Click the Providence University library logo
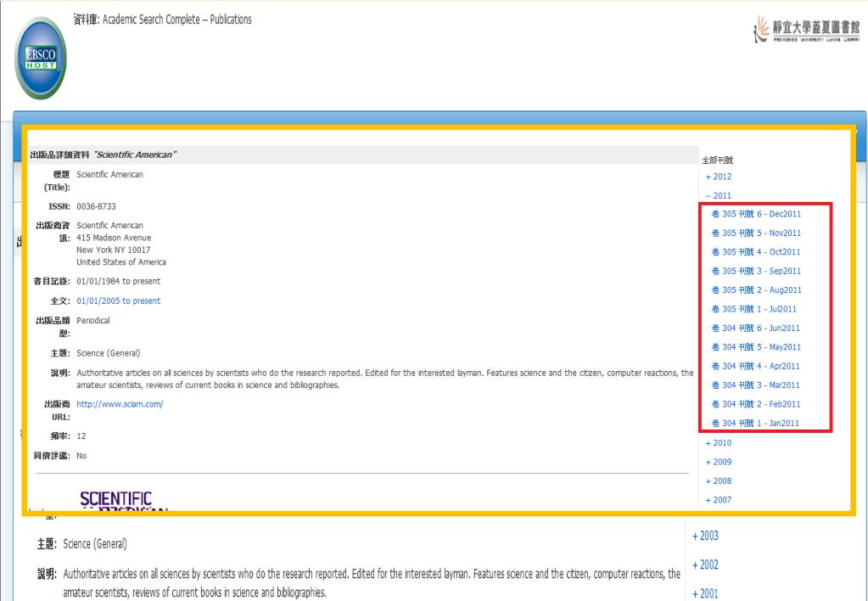Image resolution: width=868 pixels, height=601 pixels. (x=806, y=29)
